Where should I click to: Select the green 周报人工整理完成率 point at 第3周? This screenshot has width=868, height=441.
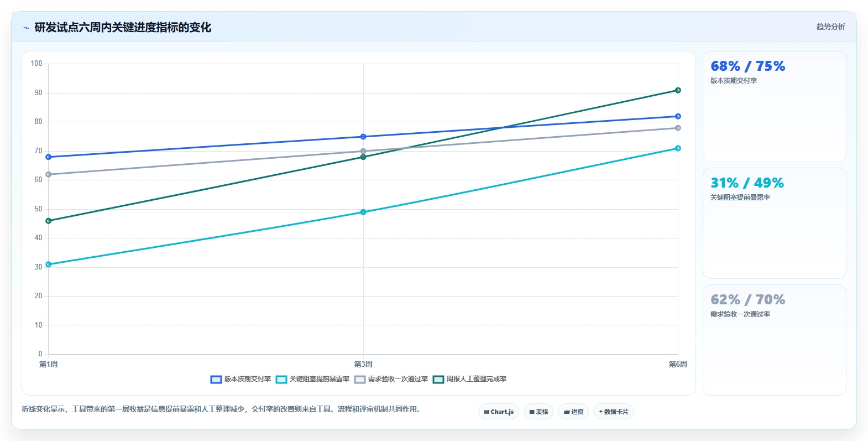363,157
